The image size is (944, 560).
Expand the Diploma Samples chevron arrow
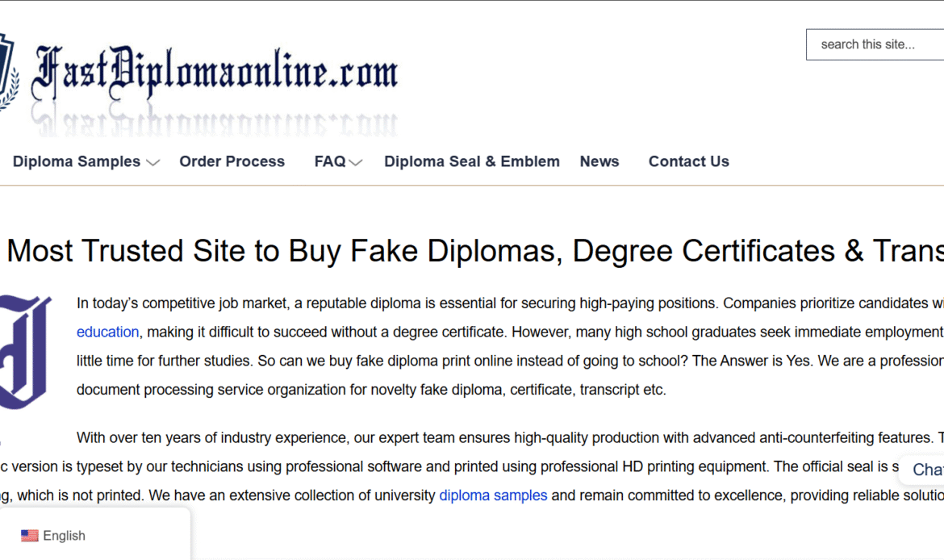152,162
